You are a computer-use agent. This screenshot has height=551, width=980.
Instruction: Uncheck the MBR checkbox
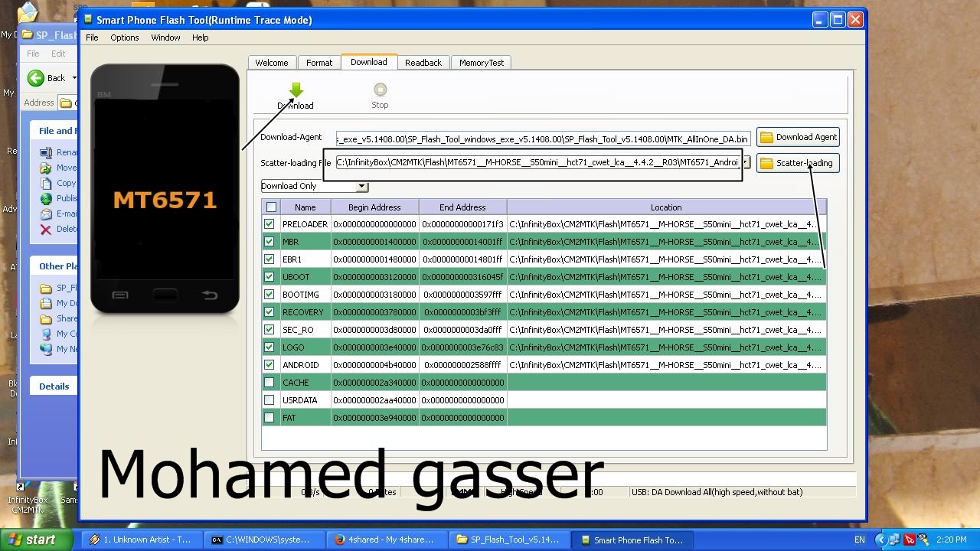[269, 242]
